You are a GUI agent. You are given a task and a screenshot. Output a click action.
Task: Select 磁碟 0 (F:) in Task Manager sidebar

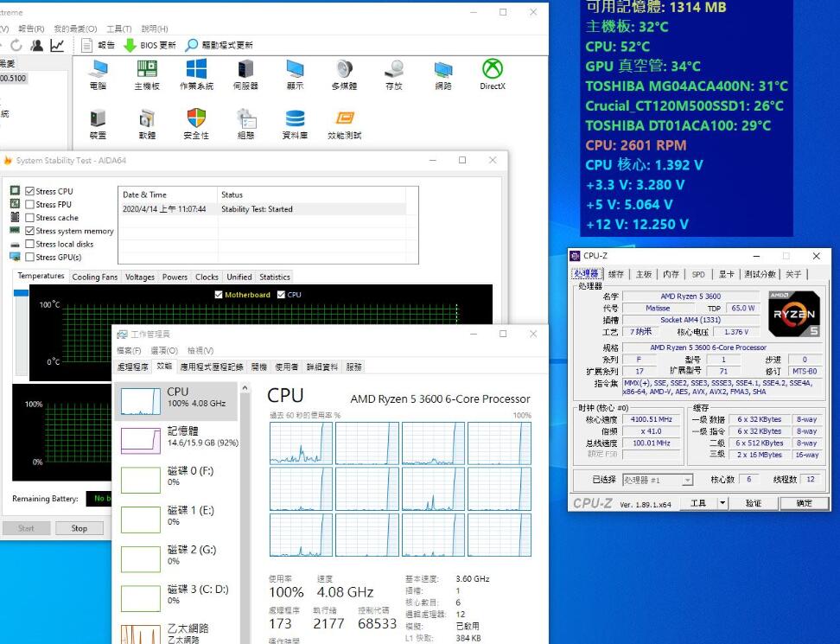point(176,480)
